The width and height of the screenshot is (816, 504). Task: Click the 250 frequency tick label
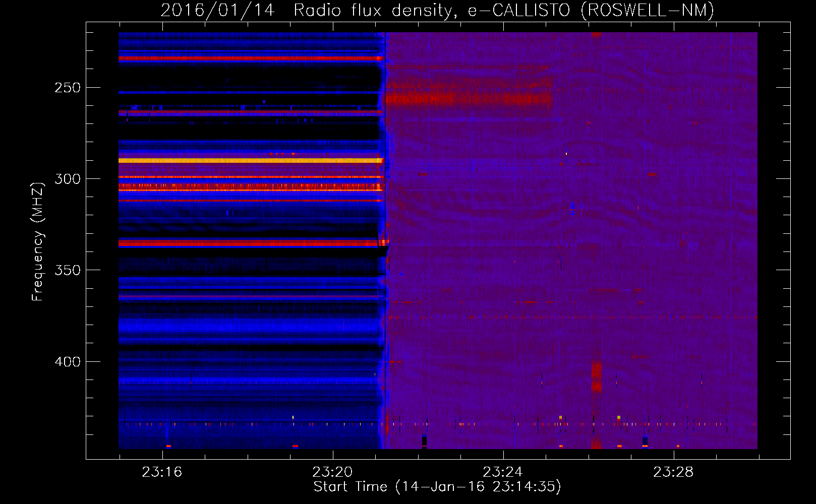point(68,88)
